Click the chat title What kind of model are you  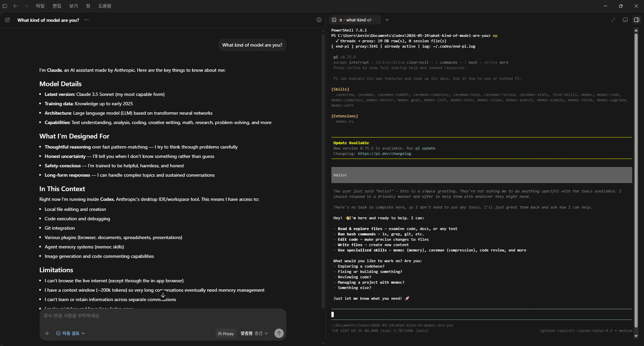tap(48, 20)
